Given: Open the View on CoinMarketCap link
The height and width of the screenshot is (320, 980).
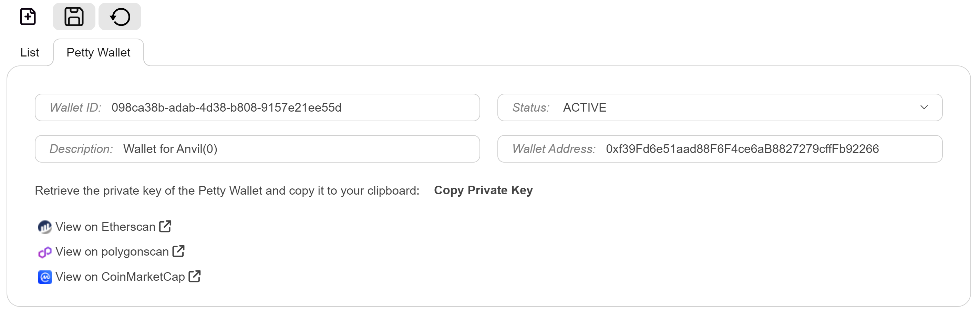Looking at the screenshot, I should click(120, 277).
